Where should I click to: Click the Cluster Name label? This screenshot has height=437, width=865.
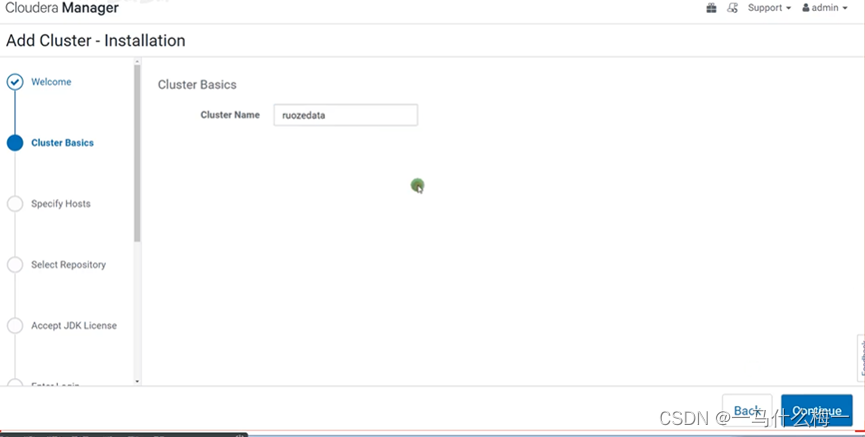230,115
